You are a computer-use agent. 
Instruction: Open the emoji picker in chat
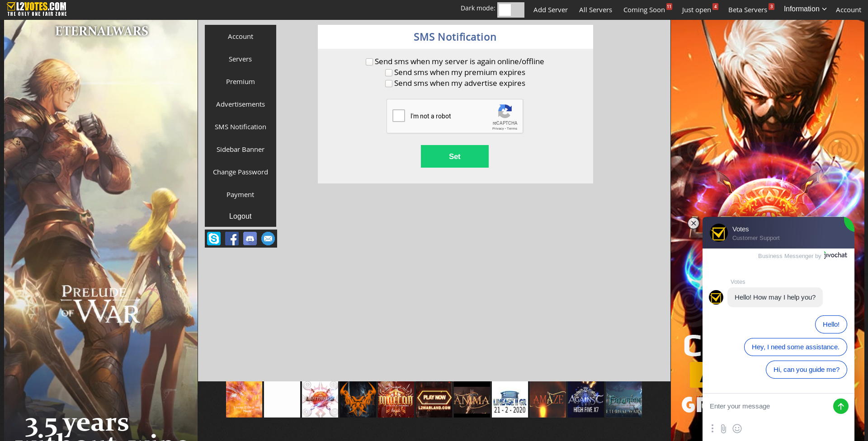(737, 428)
